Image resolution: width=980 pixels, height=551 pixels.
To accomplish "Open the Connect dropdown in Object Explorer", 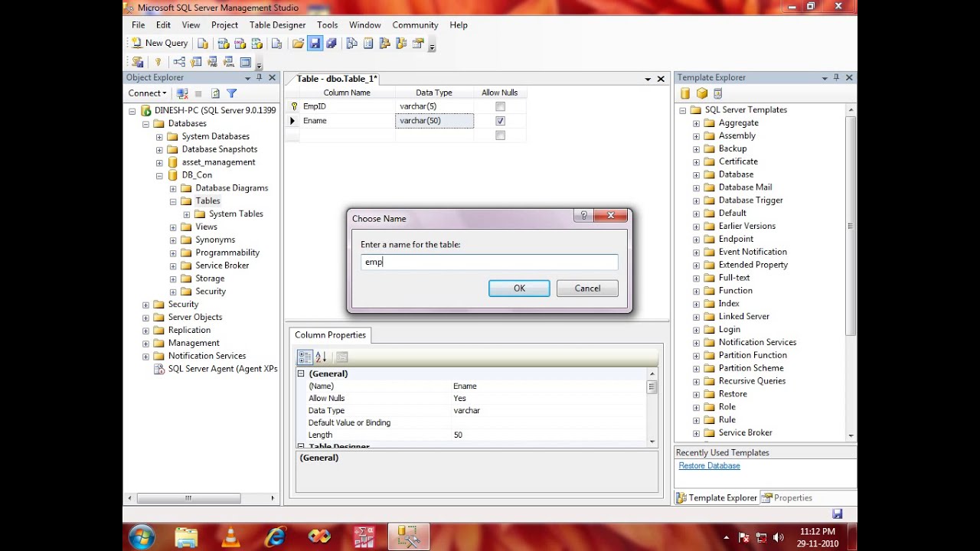I will (x=148, y=93).
